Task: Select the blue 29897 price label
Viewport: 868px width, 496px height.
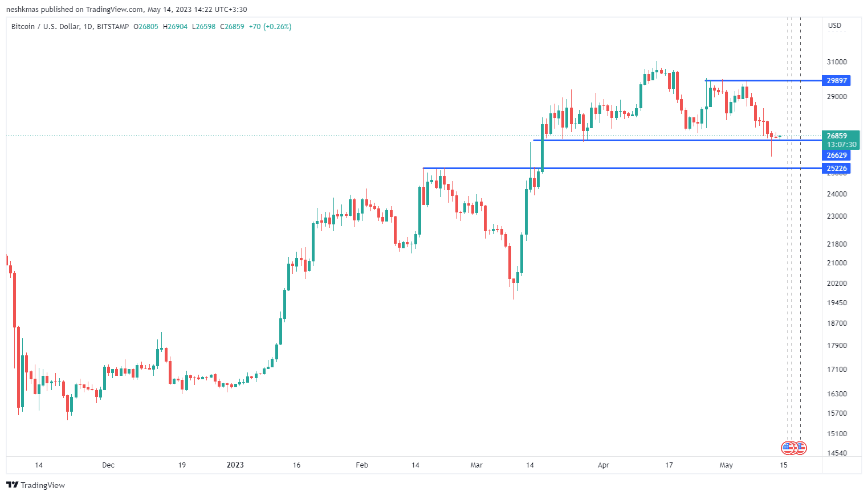Action: [x=837, y=80]
